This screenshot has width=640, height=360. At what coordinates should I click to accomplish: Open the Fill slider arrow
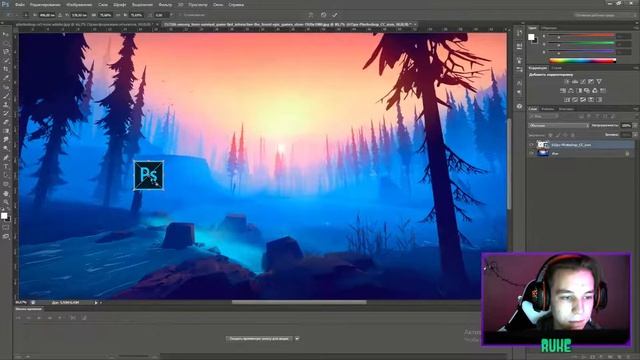(635, 135)
